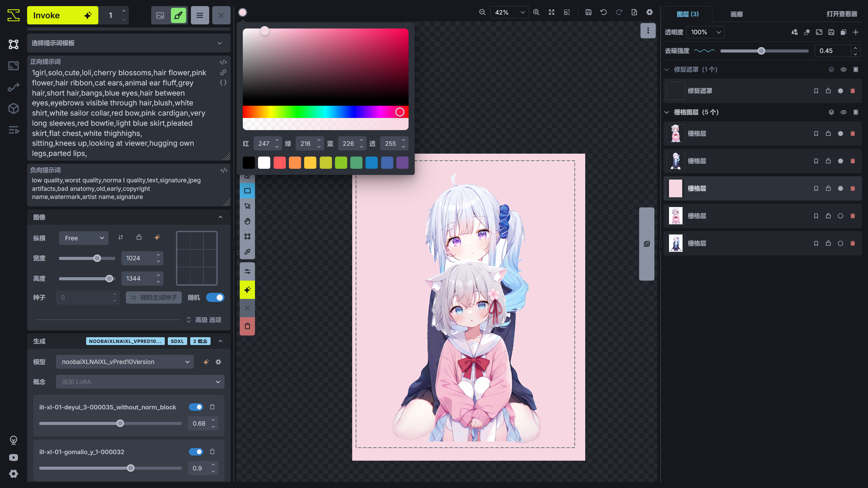Select the Move select tool
Image resolution: width=868 pixels, height=488 pixels.
[x=247, y=206]
